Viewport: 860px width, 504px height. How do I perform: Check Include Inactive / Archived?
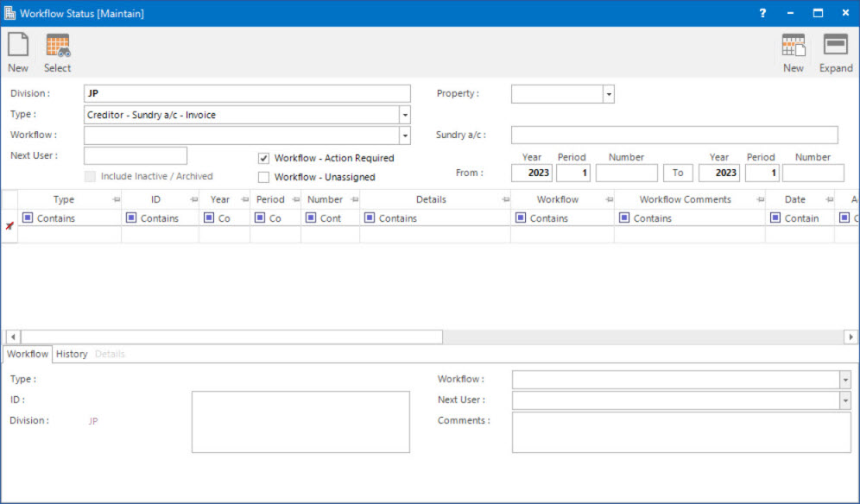(90, 176)
